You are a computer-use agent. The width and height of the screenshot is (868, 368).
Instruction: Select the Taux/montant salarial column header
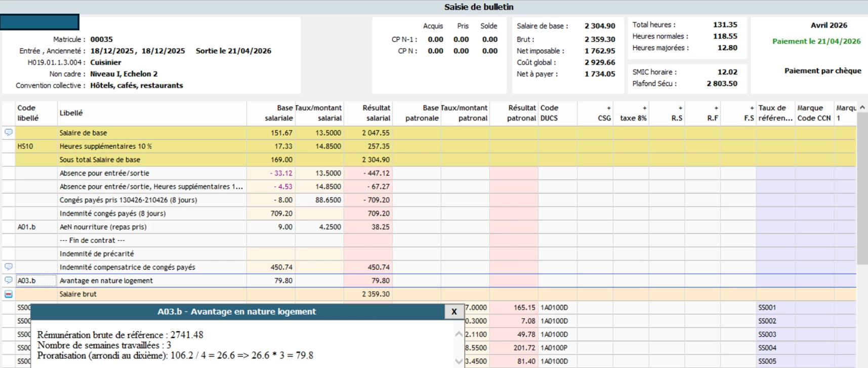[319, 113]
